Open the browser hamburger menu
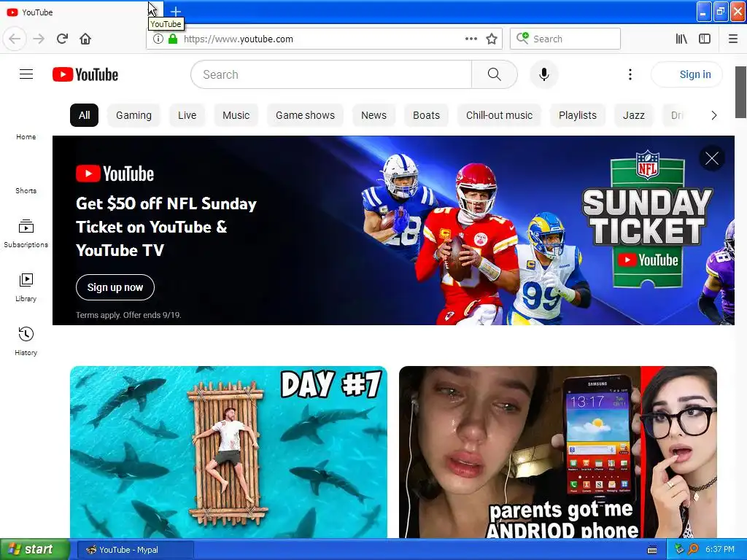This screenshot has height=560, width=747. coord(733,39)
